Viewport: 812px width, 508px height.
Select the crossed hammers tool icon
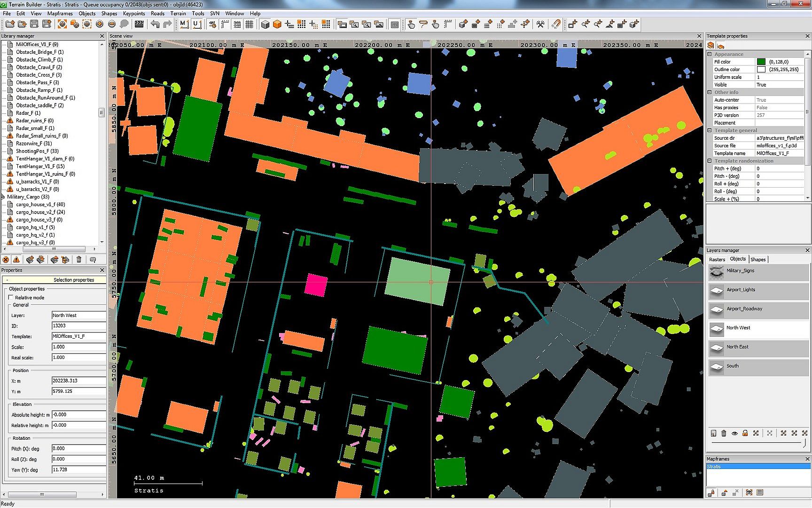point(540,24)
